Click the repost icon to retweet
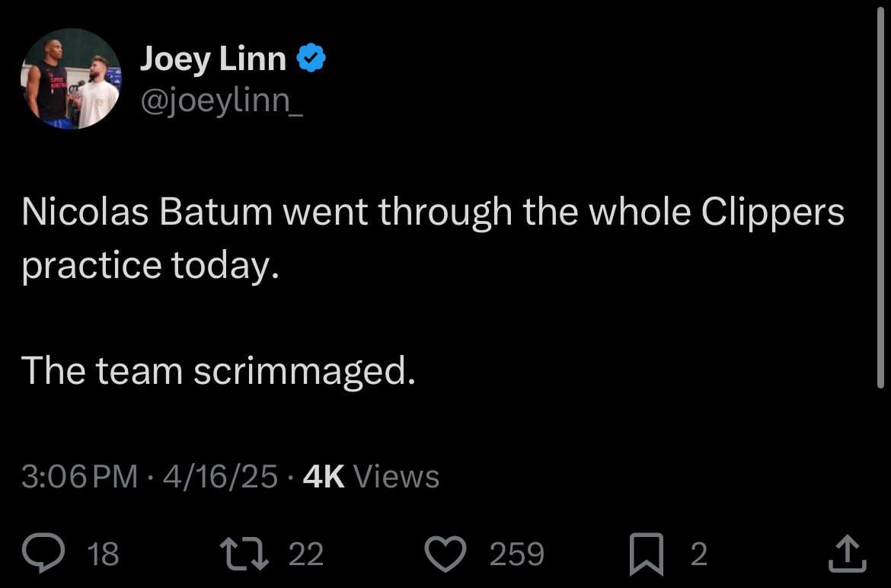Image resolution: width=891 pixels, height=588 pixels. [244, 554]
